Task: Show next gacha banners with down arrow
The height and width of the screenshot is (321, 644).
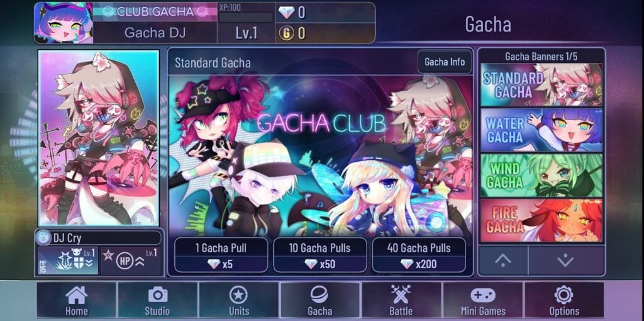Action: [x=566, y=261]
